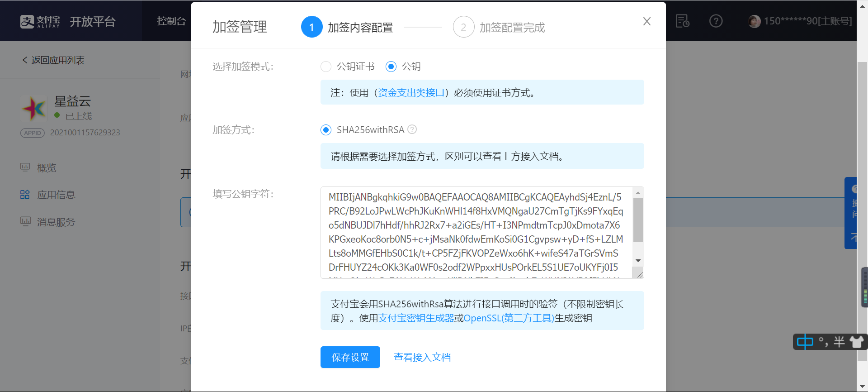Click the 星益云 app name

(73, 101)
